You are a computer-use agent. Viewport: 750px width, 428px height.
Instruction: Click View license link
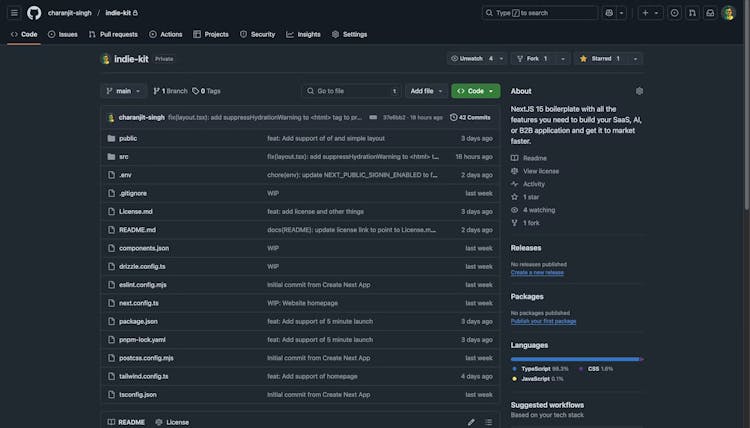[541, 171]
